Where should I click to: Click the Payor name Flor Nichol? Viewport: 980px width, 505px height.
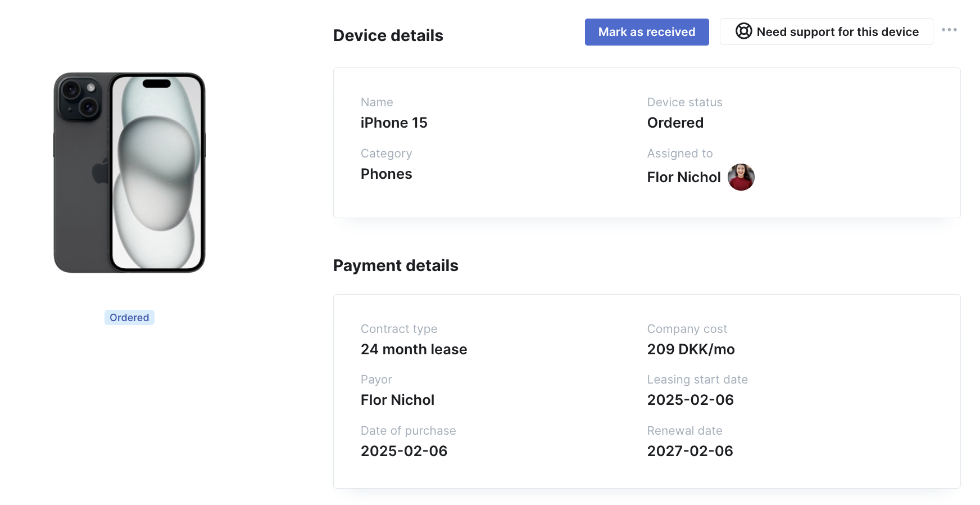coord(398,400)
